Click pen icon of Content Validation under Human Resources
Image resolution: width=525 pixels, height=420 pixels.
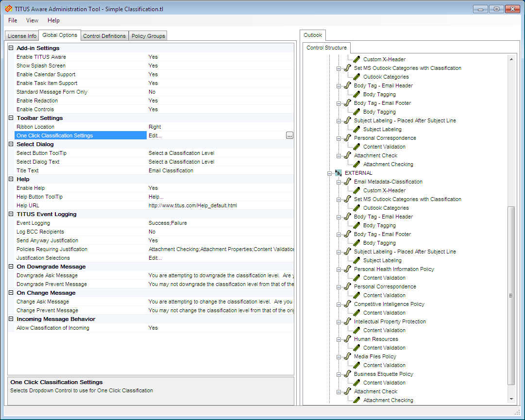coord(357,348)
